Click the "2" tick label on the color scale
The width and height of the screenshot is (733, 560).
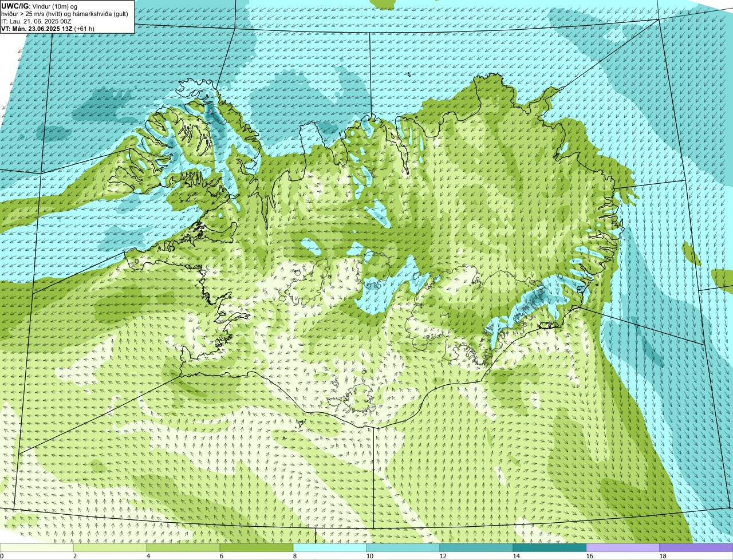click(x=75, y=556)
